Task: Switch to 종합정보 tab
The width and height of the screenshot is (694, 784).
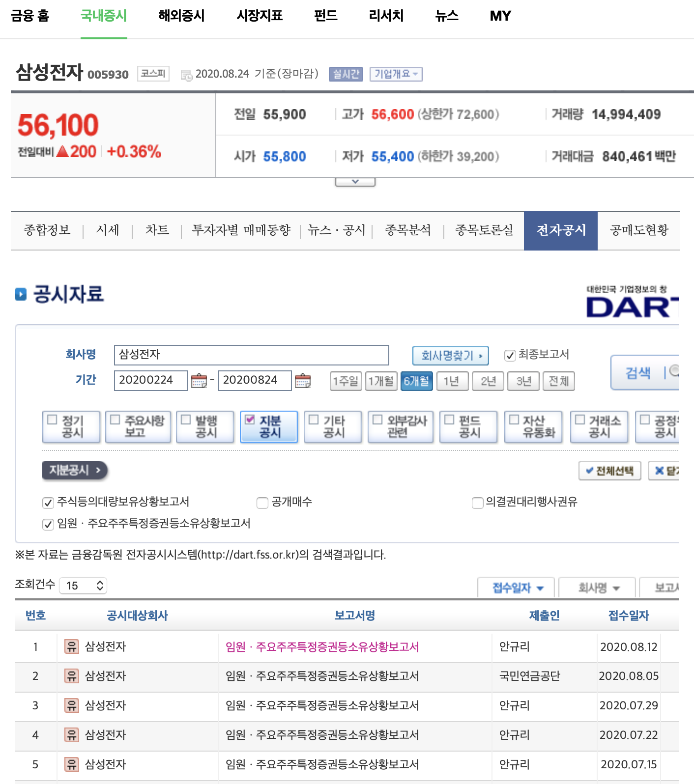Action: [x=47, y=230]
